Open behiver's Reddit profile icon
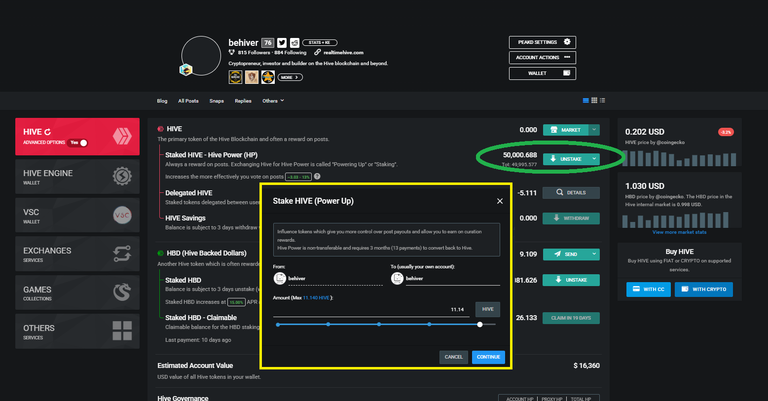768x401 pixels. pos(294,43)
